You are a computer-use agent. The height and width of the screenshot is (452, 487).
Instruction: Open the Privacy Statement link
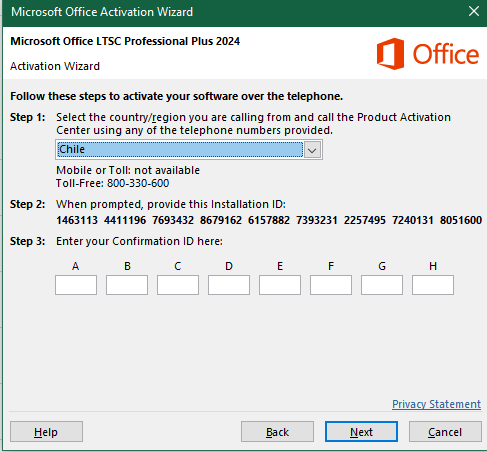pyautogui.click(x=436, y=404)
